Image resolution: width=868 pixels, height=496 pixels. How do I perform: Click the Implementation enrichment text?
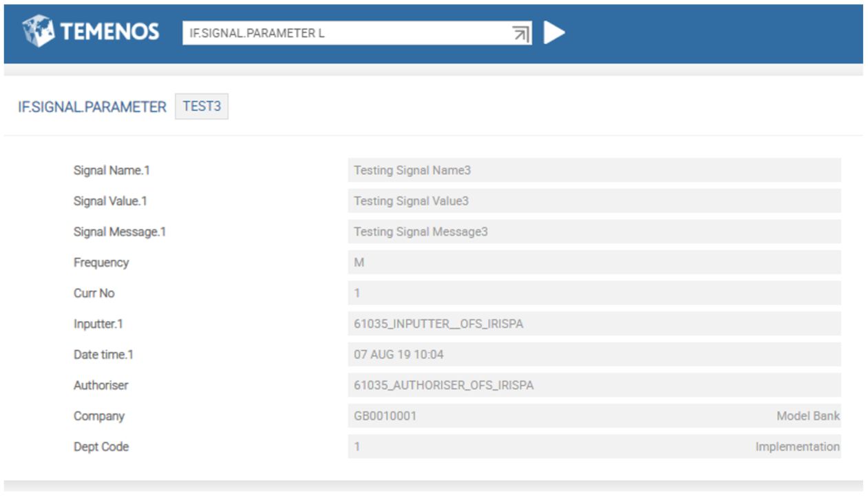[x=797, y=446]
